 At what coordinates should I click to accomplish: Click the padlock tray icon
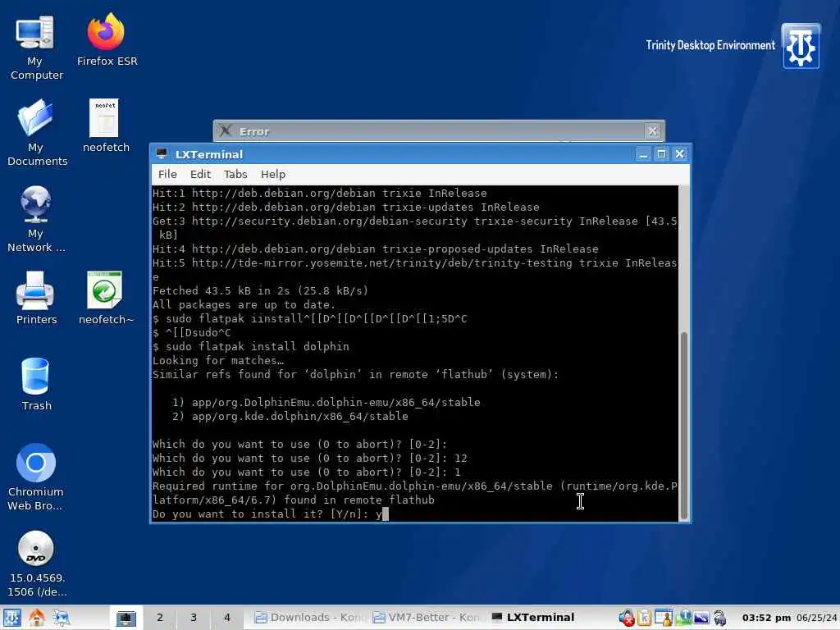click(x=720, y=619)
